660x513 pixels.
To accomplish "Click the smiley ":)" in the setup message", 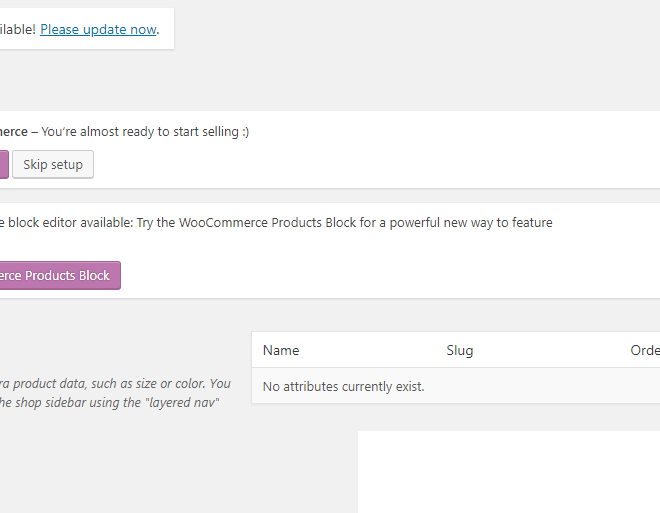I will pyautogui.click(x=245, y=132).
